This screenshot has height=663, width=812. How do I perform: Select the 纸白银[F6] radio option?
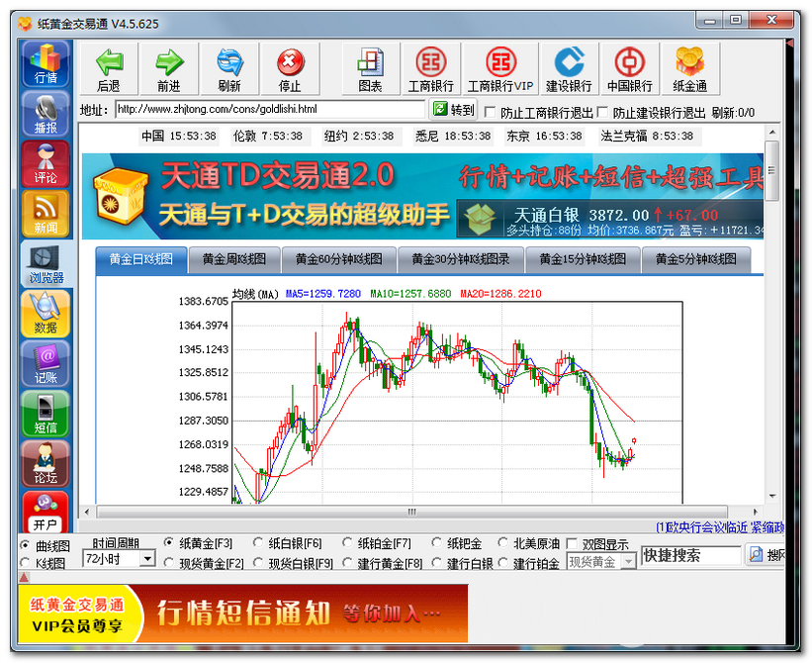pos(258,543)
